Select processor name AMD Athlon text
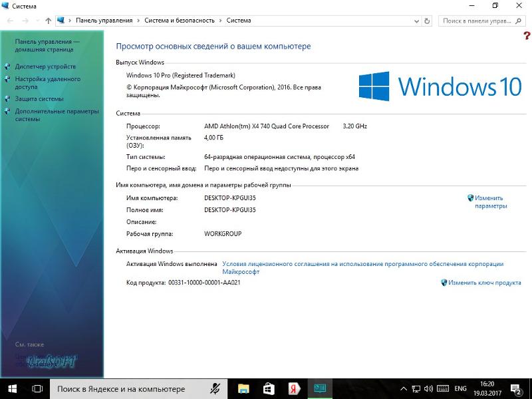The width and height of the screenshot is (532, 399). coord(267,126)
